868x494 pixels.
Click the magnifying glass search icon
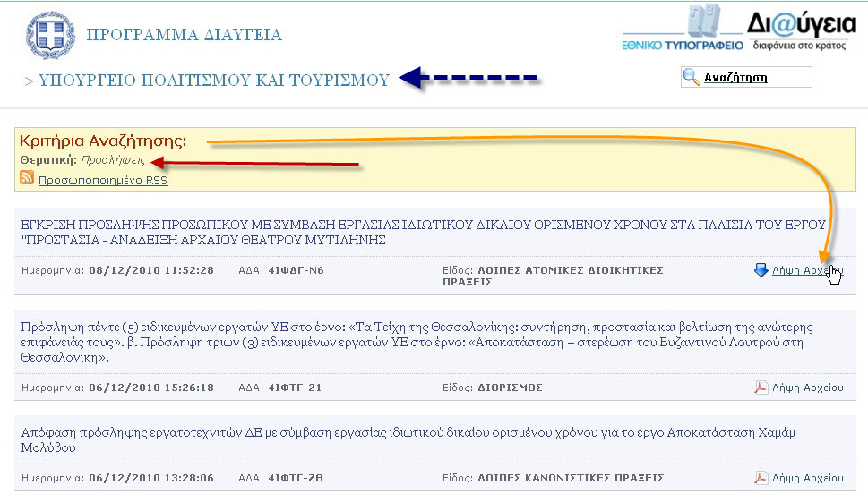(x=691, y=77)
